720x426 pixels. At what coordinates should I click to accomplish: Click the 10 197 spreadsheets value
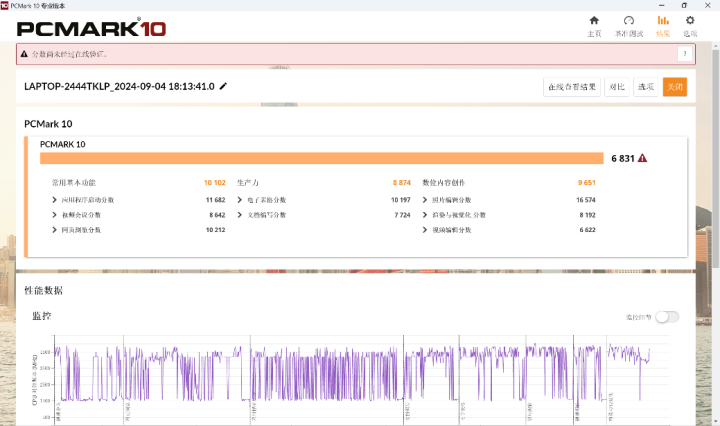[x=401, y=200]
